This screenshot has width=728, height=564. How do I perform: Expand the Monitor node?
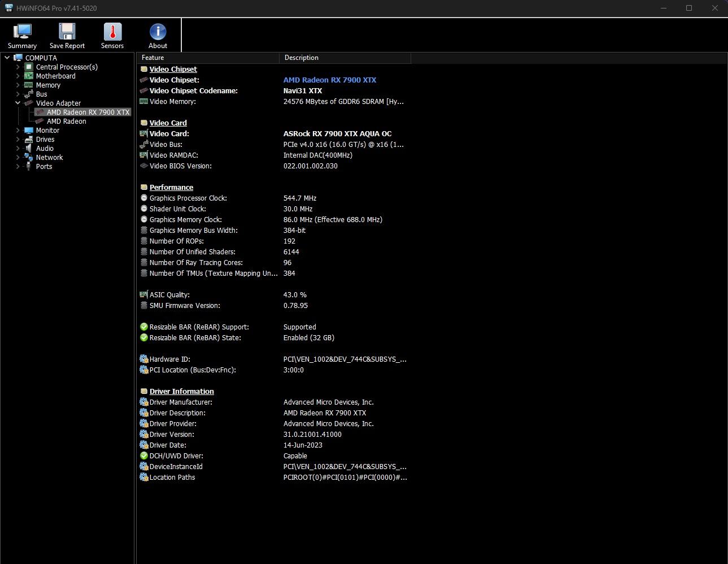point(18,130)
